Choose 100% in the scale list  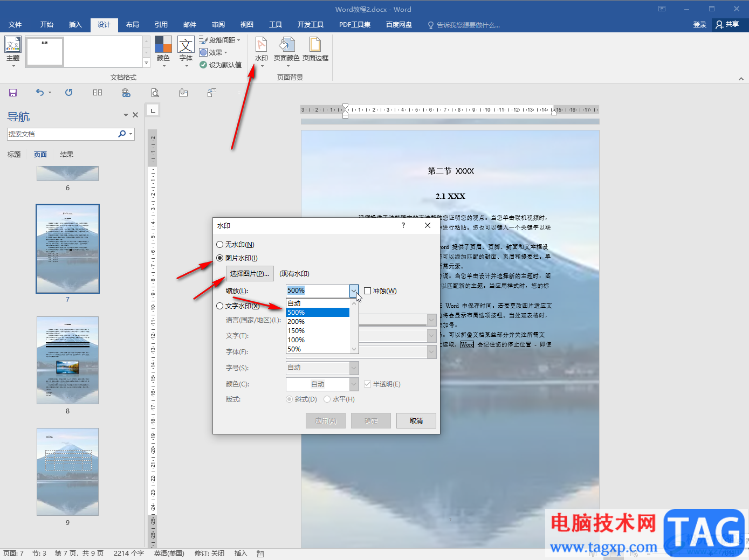tap(318, 340)
